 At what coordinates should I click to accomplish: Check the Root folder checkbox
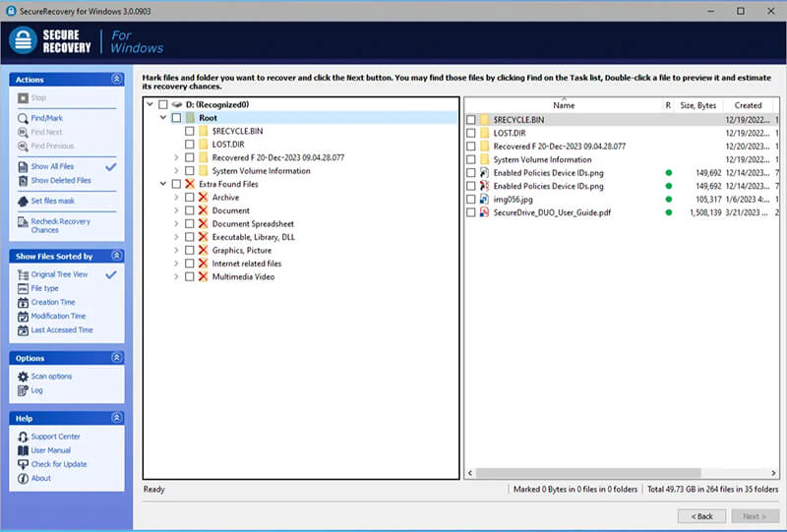(176, 118)
